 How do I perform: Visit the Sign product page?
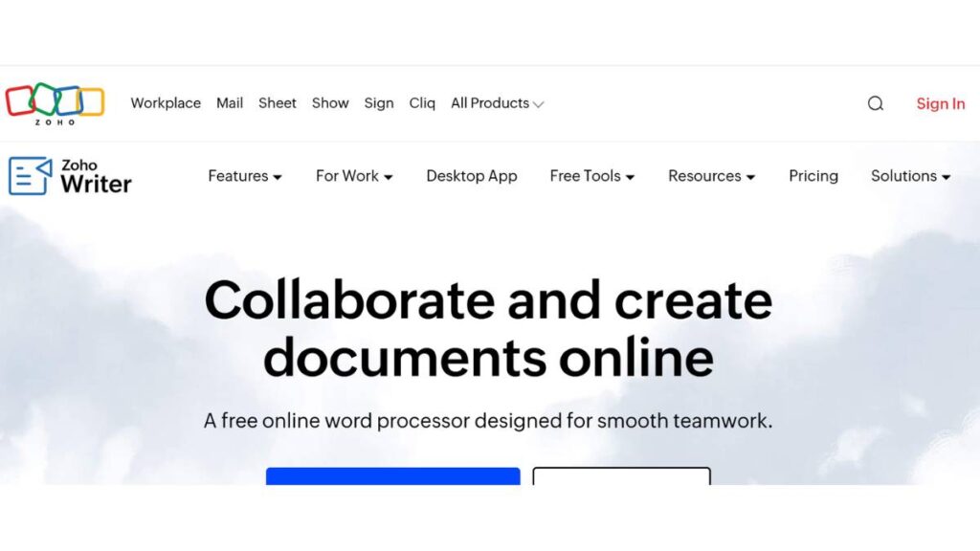point(379,103)
